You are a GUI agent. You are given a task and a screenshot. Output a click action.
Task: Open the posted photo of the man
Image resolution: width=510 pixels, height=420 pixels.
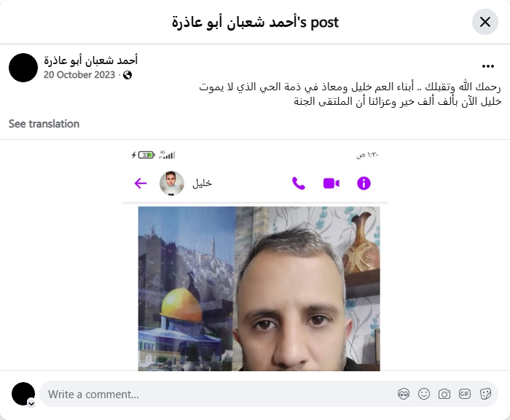[x=259, y=289]
